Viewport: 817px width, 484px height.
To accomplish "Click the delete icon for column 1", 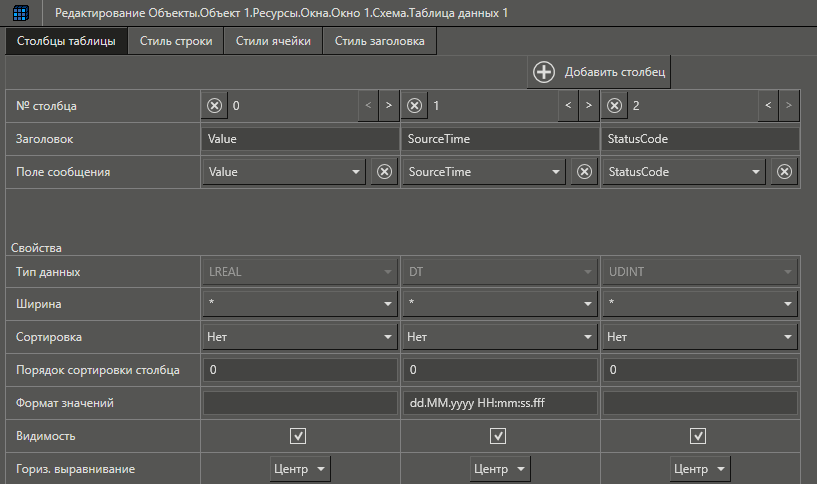I will click(x=415, y=105).
